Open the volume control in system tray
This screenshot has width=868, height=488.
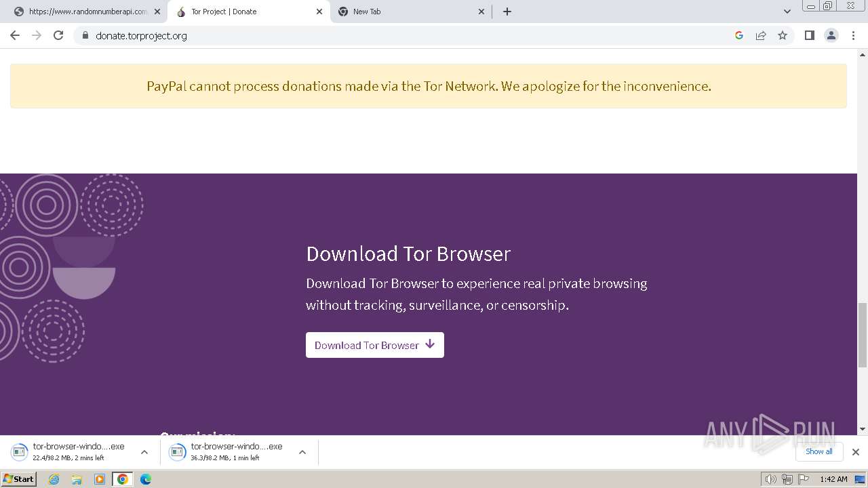pyautogui.click(x=771, y=479)
